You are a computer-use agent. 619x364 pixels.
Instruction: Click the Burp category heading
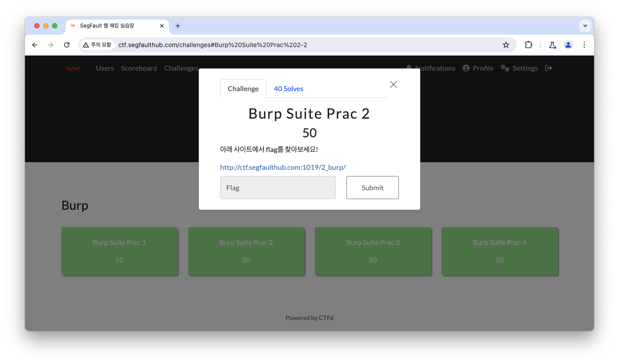[x=75, y=205]
